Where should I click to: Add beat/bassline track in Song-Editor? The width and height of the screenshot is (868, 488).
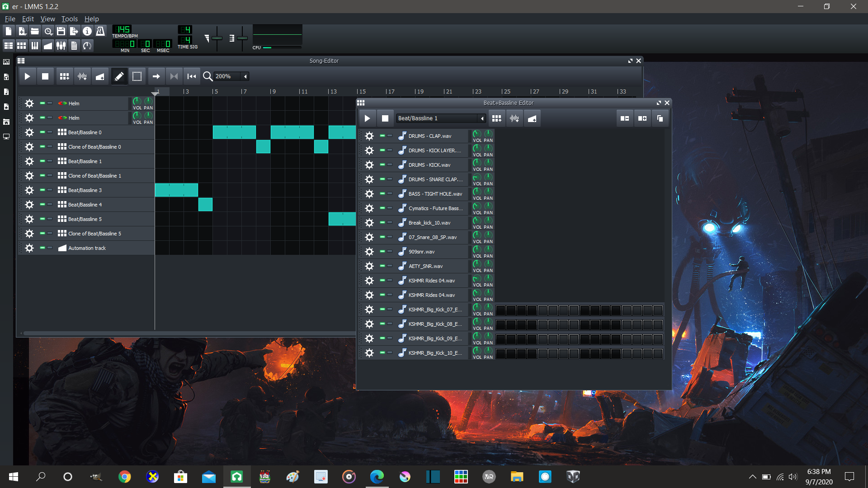[x=65, y=76]
